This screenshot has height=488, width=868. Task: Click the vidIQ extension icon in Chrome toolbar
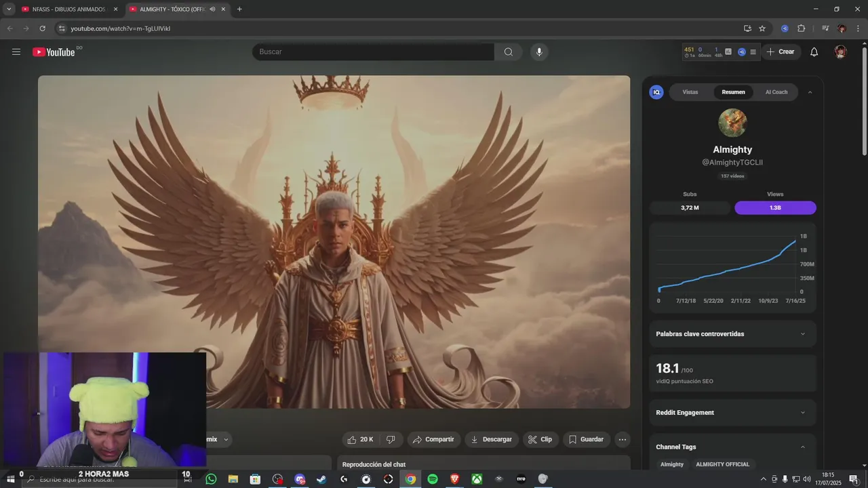[x=785, y=28]
